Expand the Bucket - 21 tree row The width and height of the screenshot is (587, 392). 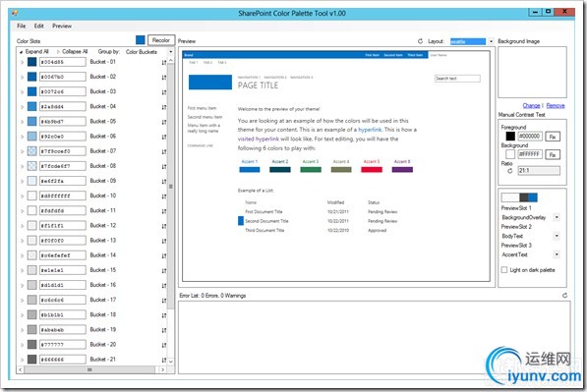click(22, 360)
